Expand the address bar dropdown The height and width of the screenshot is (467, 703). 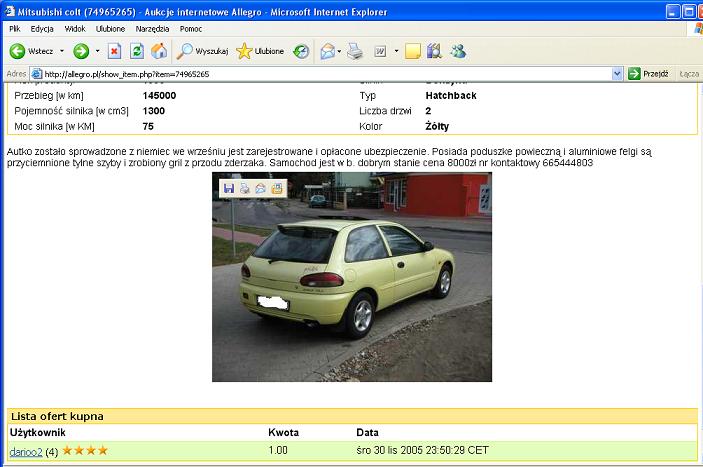617,74
